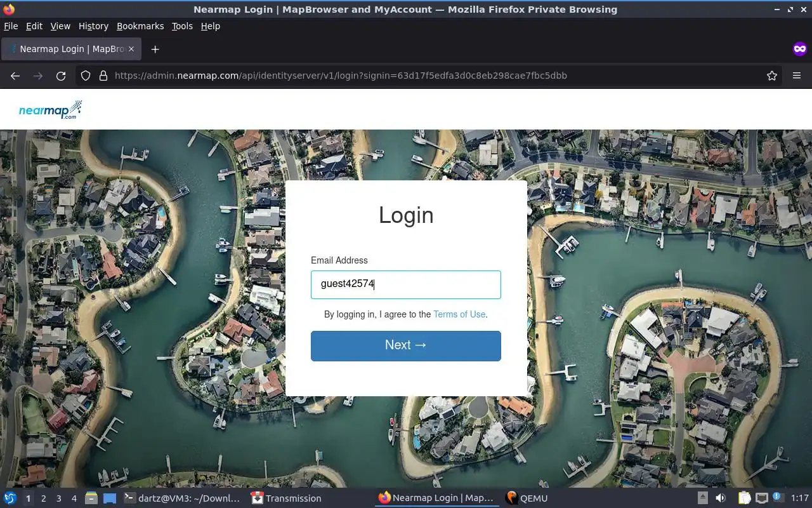Open the Tools menu
This screenshot has height=508, width=812.
coord(182,26)
